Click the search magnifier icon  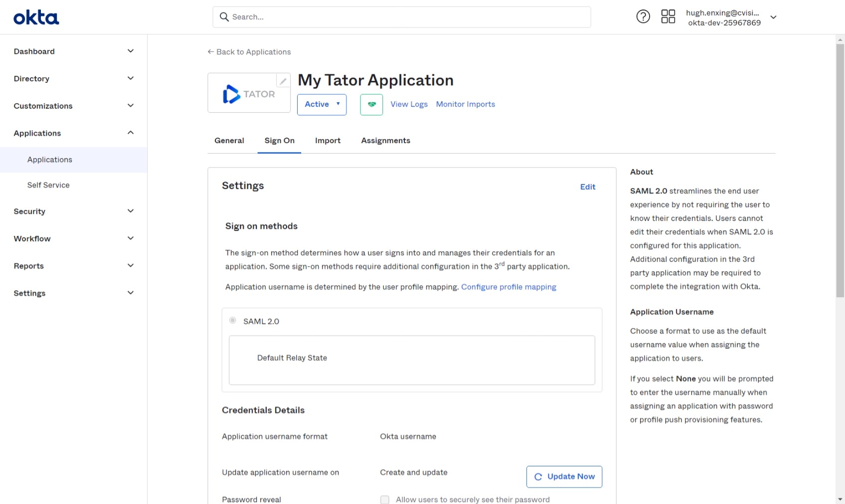[x=224, y=17]
